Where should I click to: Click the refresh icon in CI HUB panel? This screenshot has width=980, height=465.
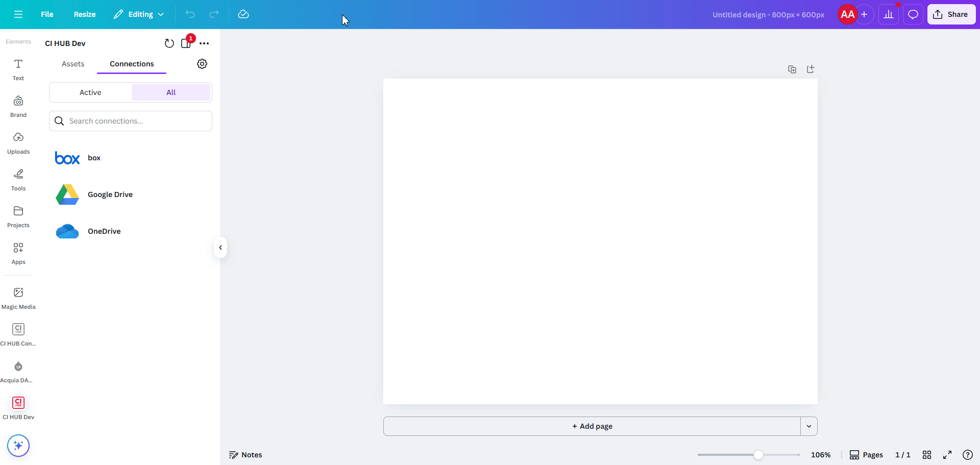coord(169,43)
